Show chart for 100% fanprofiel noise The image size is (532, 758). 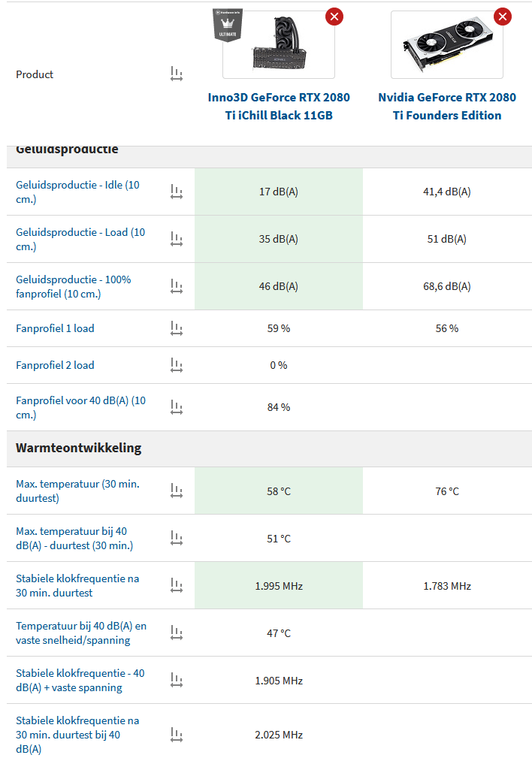[x=177, y=286]
